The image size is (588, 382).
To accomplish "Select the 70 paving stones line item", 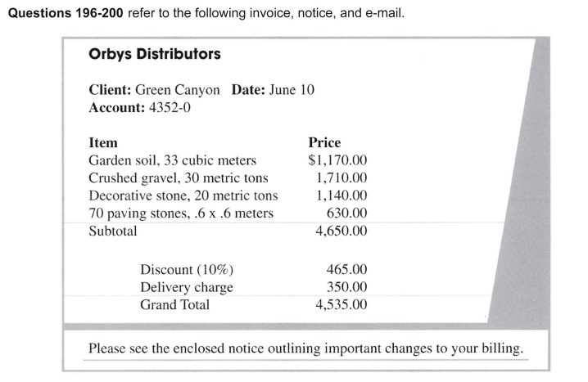I will pyautogui.click(x=180, y=214).
